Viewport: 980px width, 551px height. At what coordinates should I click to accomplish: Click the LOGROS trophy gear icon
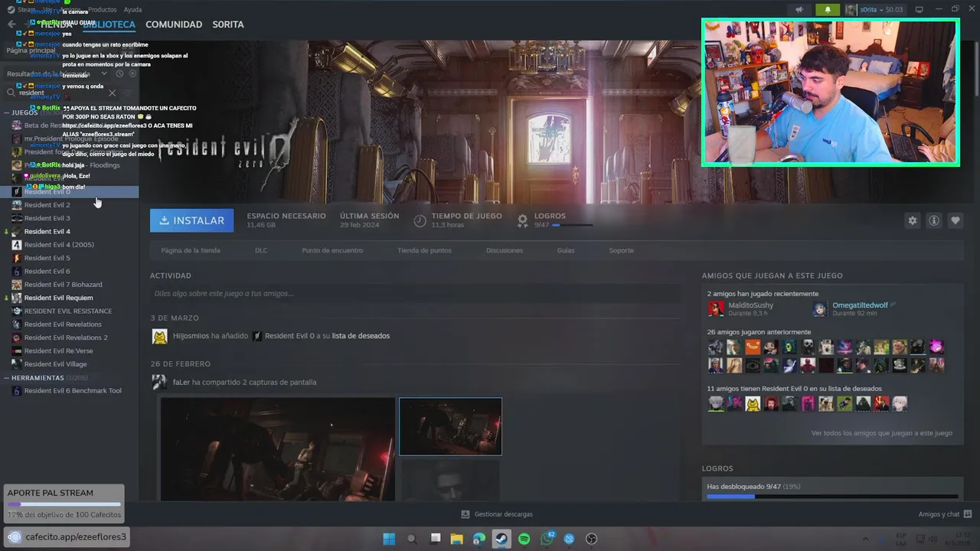(x=522, y=220)
